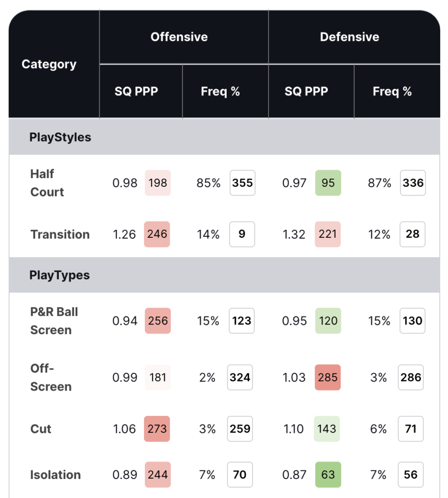Click the P&R Ball Screen row label
The image size is (448, 498).
point(54,321)
